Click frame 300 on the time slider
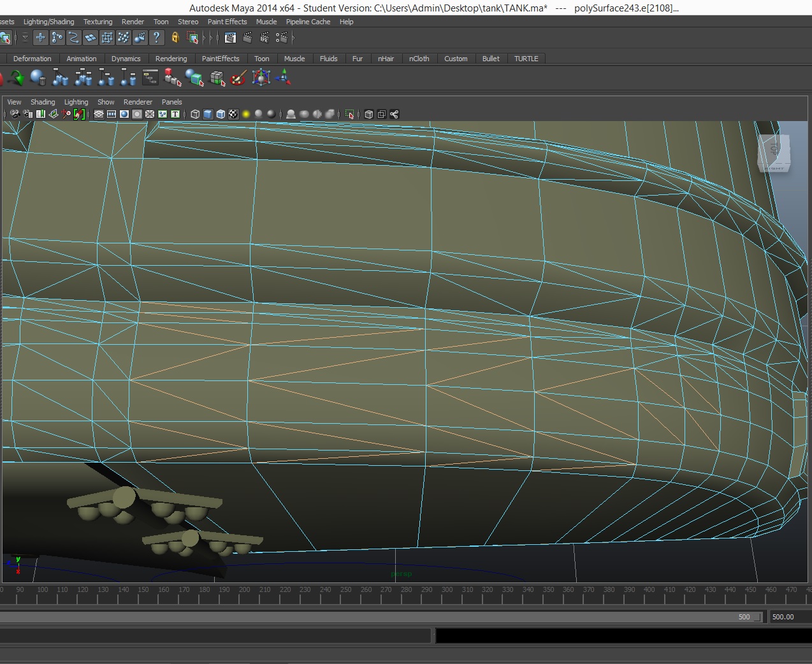The height and width of the screenshot is (664, 812). pos(447,590)
